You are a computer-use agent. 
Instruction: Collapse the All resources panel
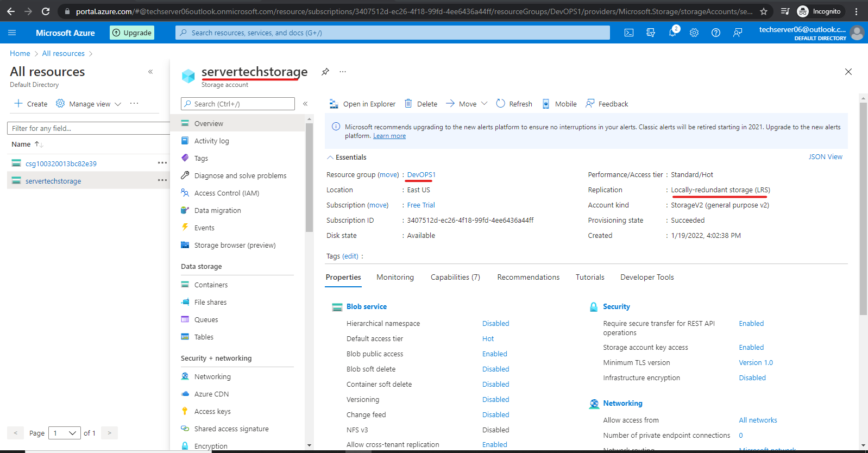point(150,72)
